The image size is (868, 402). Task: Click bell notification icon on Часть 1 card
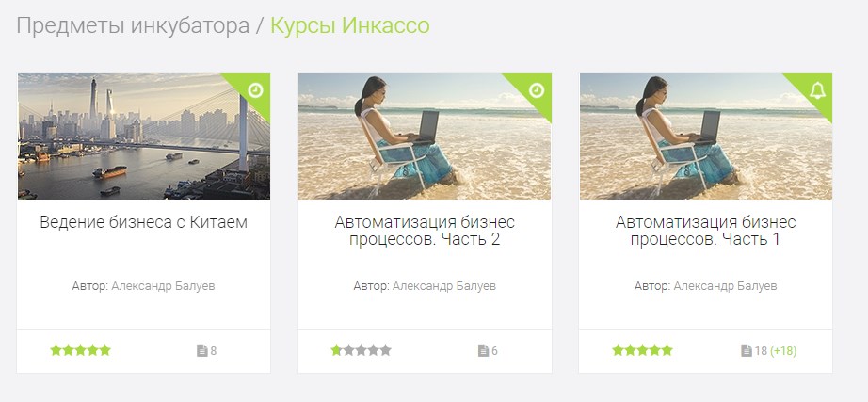point(817,90)
